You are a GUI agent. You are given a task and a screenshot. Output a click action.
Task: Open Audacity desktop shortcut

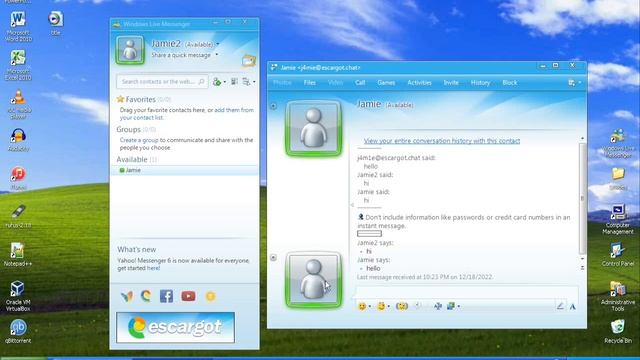[x=18, y=140]
